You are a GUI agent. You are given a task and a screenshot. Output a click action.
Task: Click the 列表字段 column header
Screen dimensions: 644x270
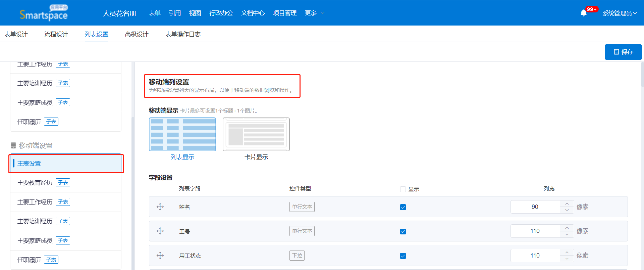tap(190, 189)
